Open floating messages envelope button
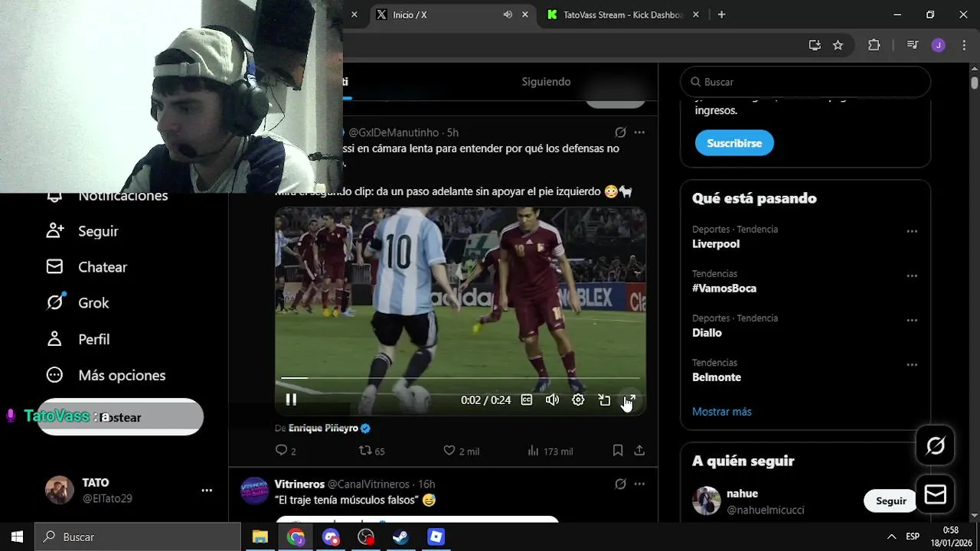Image resolution: width=980 pixels, height=551 pixels. (936, 494)
